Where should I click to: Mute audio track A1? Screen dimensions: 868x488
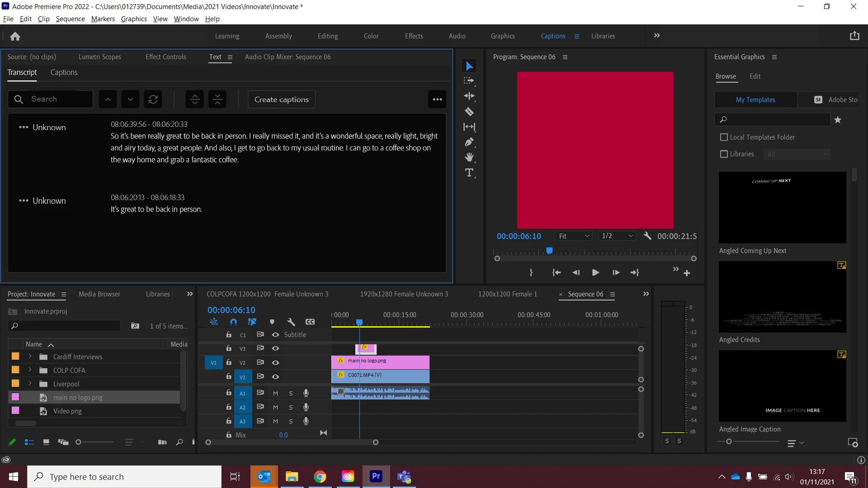coord(275,393)
